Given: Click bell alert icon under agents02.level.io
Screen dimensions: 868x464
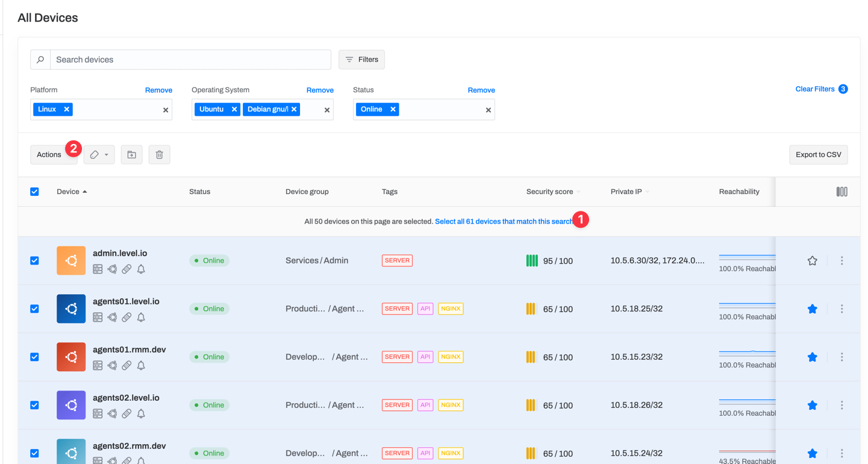Looking at the screenshot, I should tap(141, 414).
